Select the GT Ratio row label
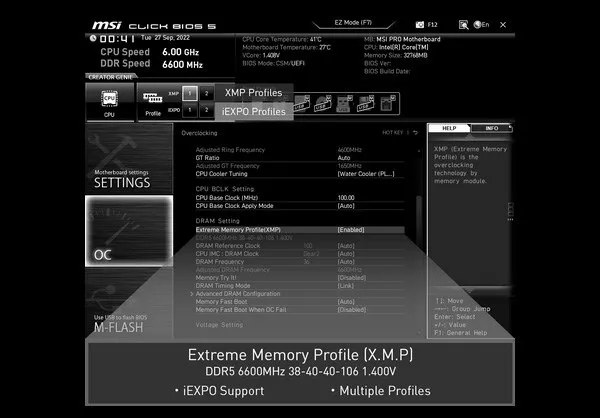600x418 pixels. [207, 158]
